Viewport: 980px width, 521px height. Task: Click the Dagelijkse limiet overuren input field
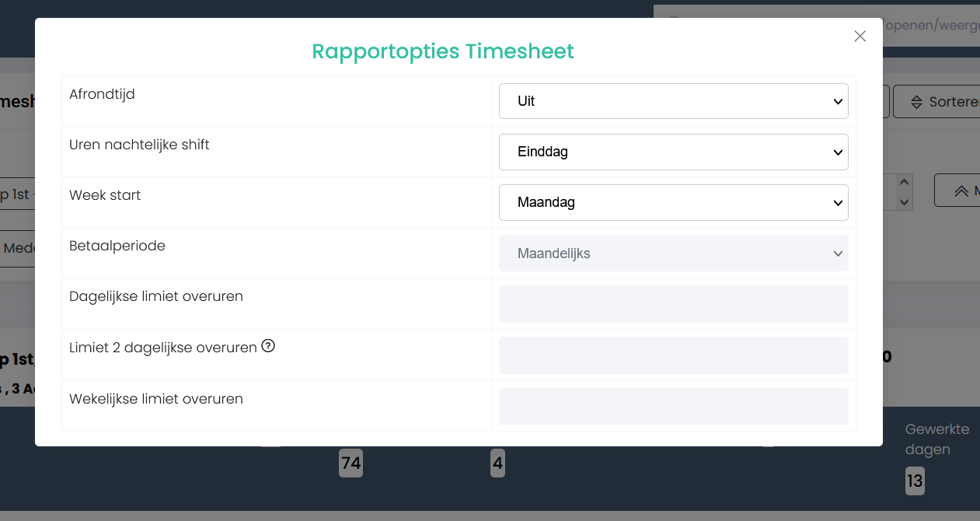(x=673, y=304)
